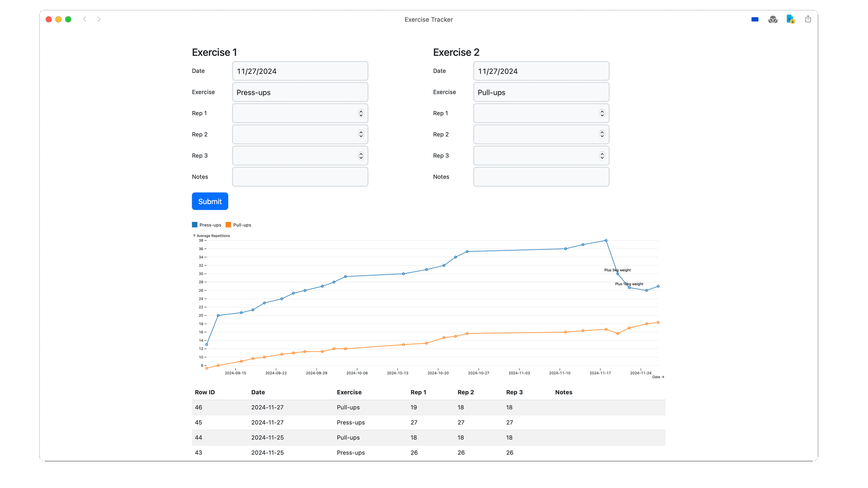Viewport: 868px width, 488px height.
Task: Click the Exercise 2 Rep 2 stepper arrows
Action: point(602,135)
